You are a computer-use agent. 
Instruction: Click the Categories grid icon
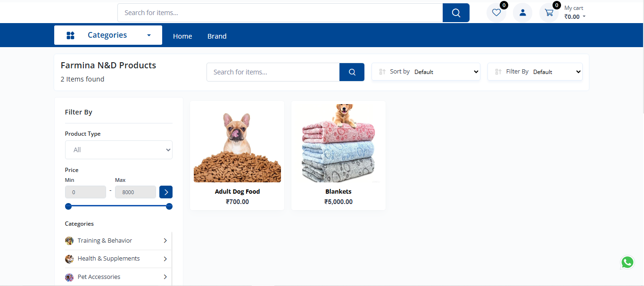point(71,35)
